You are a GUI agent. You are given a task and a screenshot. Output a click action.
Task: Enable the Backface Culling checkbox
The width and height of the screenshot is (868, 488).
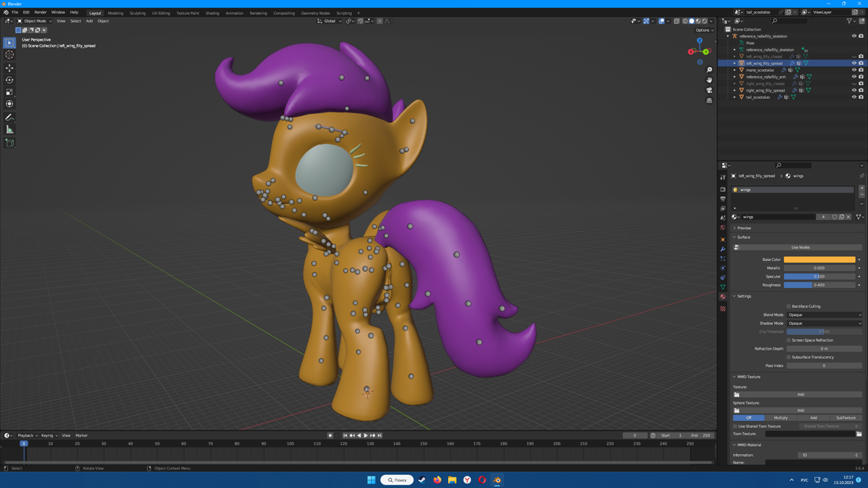tap(789, 306)
